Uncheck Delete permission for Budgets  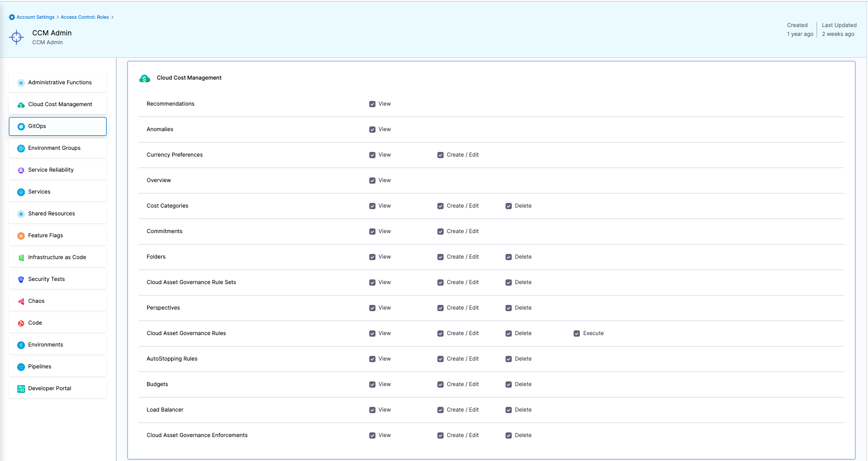click(509, 385)
